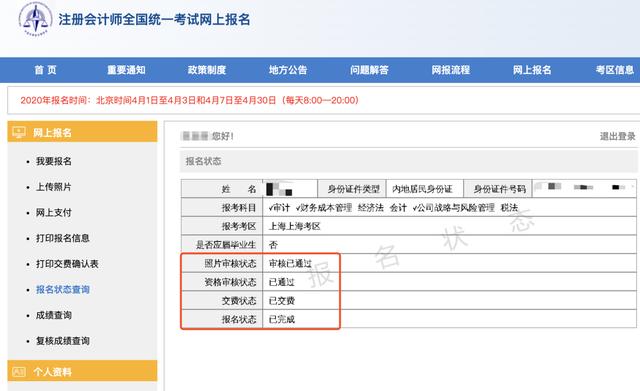Click the 网上报名 sidebar header monitor icon
The image size is (640, 391).
(x=19, y=132)
